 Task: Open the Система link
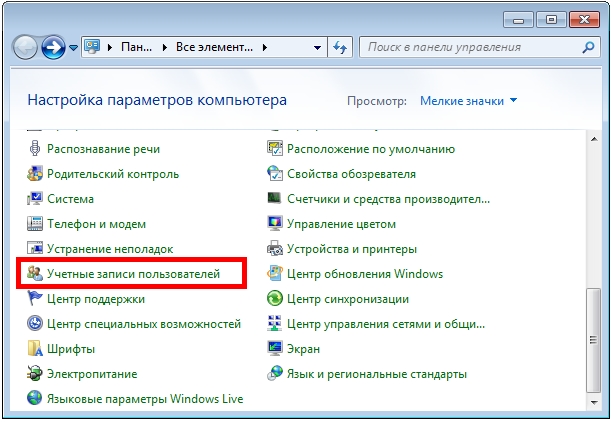[x=70, y=199]
